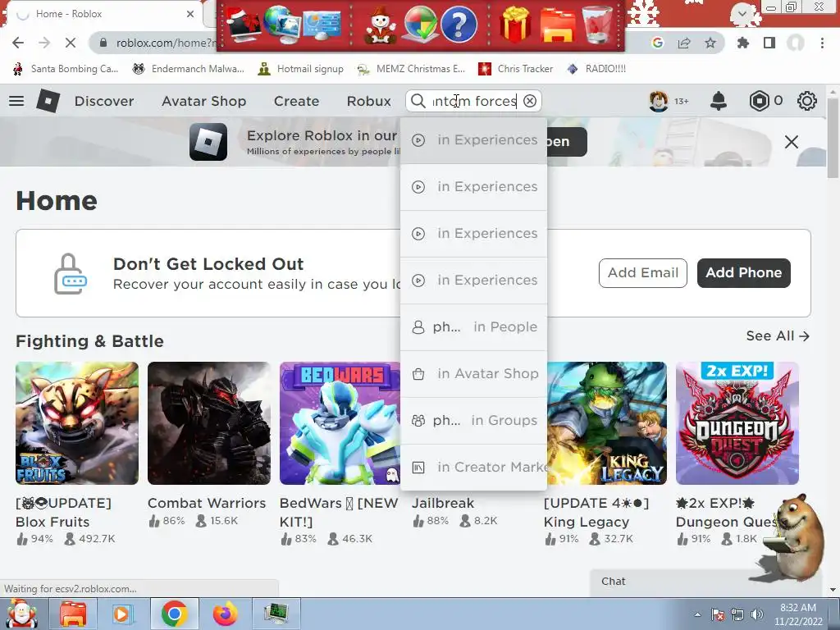Viewport: 840px width, 630px height.
Task: Open the Chrome three-dot menu
Action: (x=822, y=43)
